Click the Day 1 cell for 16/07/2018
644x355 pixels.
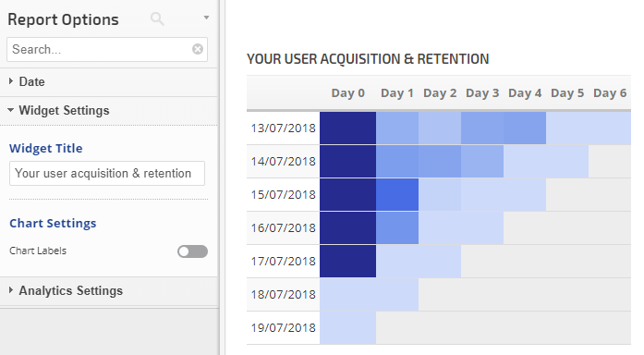397,227
